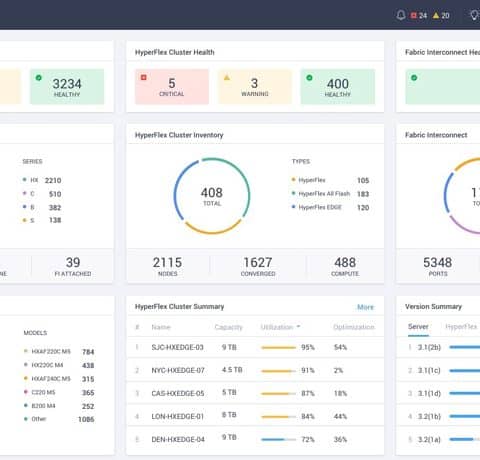This screenshot has width=480, height=460.
Task: Select the HyperFlex All Flash legend entry
Action: click(330, 194)
